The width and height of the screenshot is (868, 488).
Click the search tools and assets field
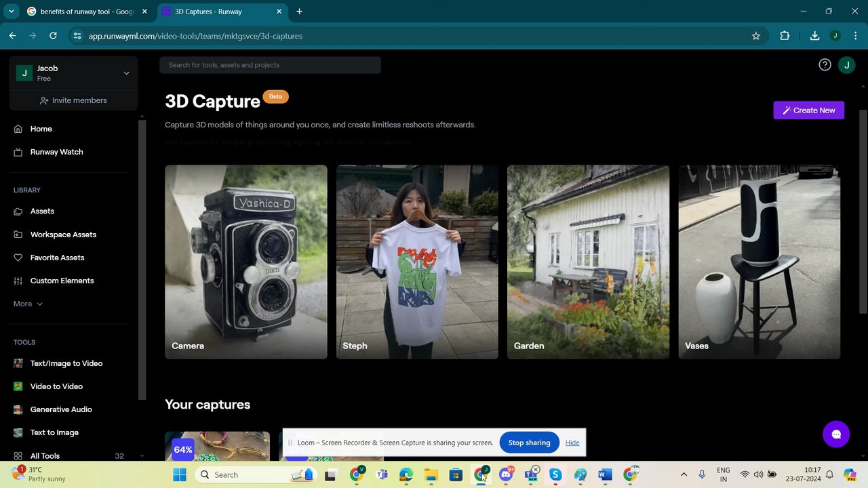pyautogui.click(x=270, y=65)
